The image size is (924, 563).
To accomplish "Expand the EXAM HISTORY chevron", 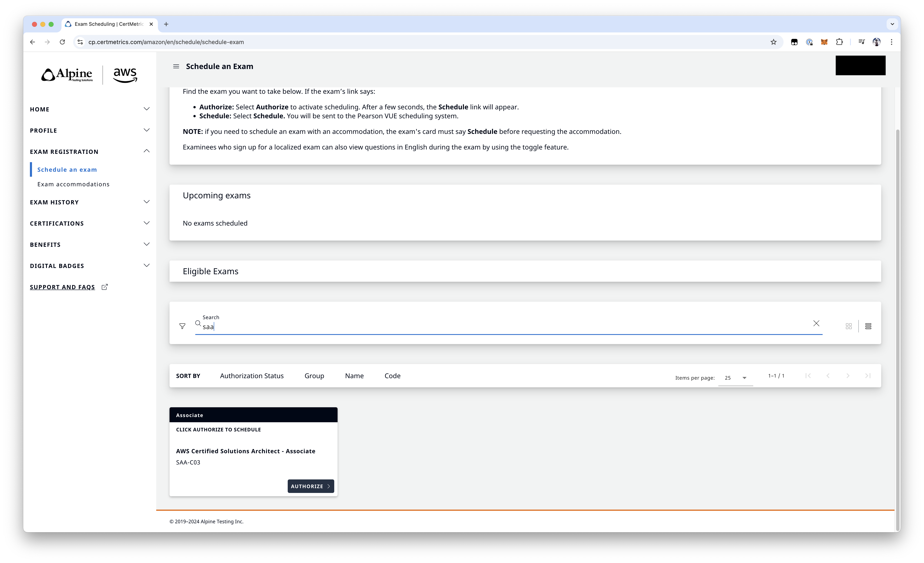I will (147, 202).
